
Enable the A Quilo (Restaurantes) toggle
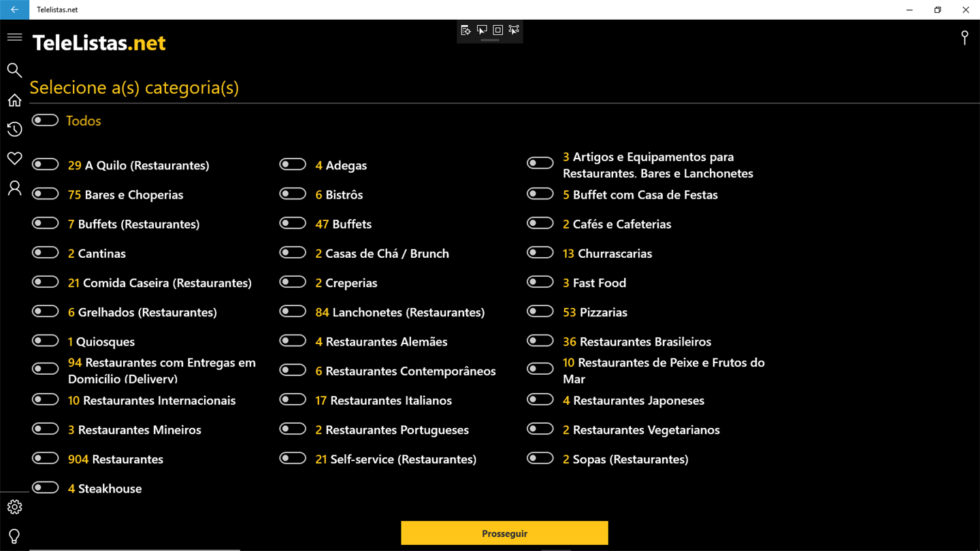[x=45, y=165]
